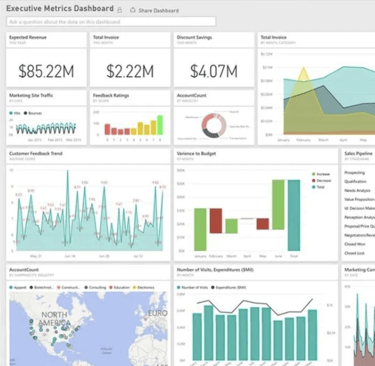
Task: Select the Increase legend item in Variance chart
Action: pyautogui.click(x=321, y=174)
